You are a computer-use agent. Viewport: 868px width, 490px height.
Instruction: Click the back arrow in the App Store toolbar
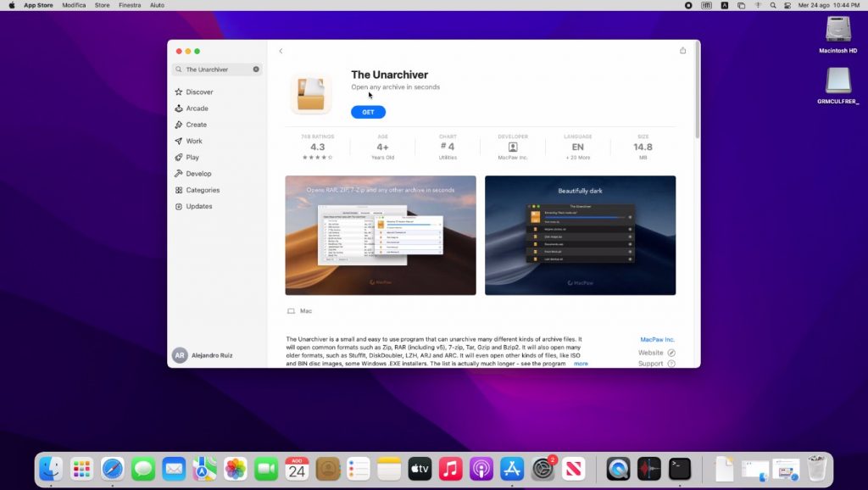(x=281, y=51)
